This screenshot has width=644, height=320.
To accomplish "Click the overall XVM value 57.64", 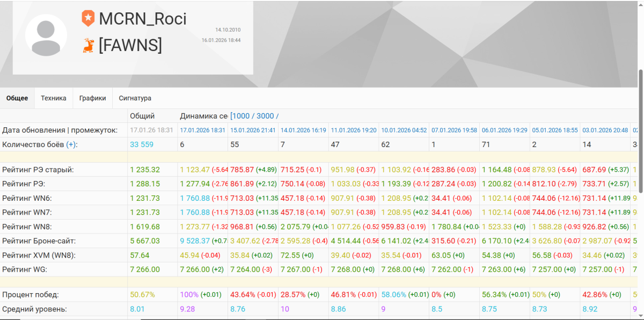I will [140, 255].
